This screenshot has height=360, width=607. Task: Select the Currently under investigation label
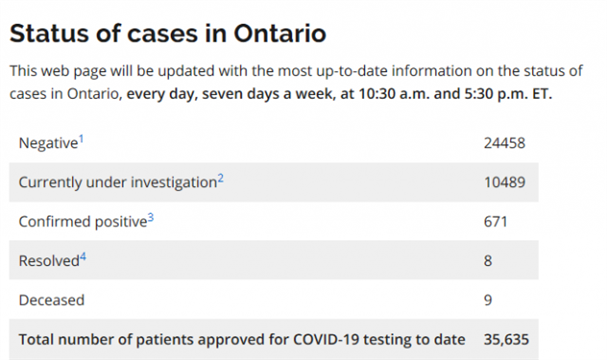click(x=118, y=182)
